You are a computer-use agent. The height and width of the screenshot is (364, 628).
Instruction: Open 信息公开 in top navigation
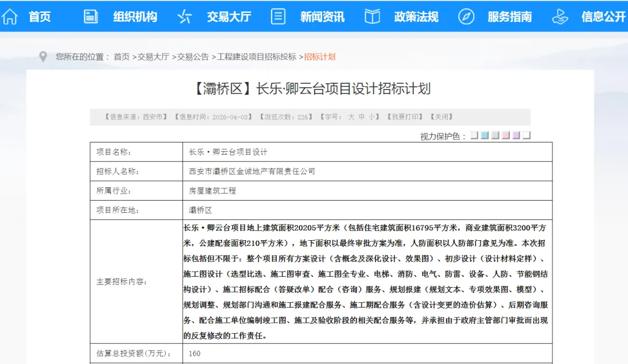coord(604,17)
